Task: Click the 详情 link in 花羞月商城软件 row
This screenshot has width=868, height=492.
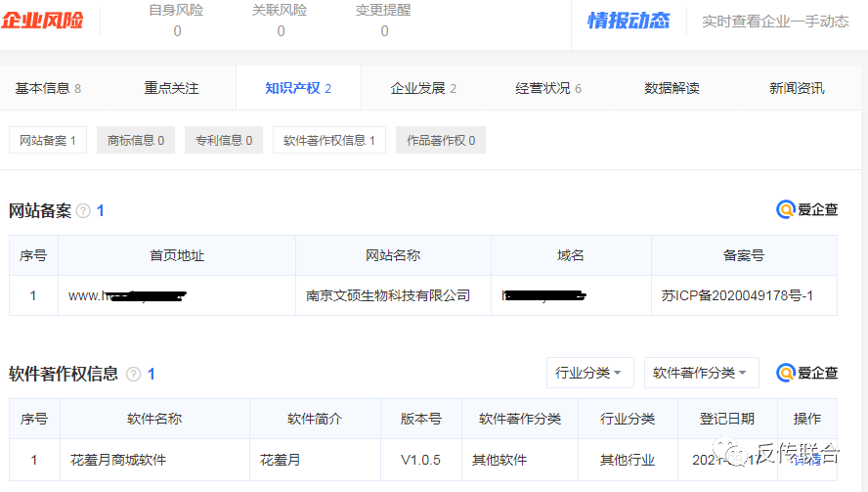Action: [807, 460]
